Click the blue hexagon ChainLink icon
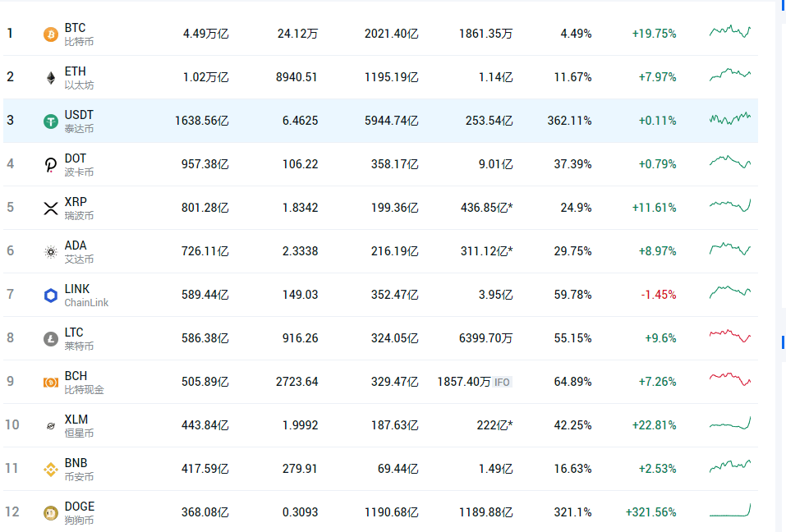This screenshot has height=532, width=786. point(51,296)
